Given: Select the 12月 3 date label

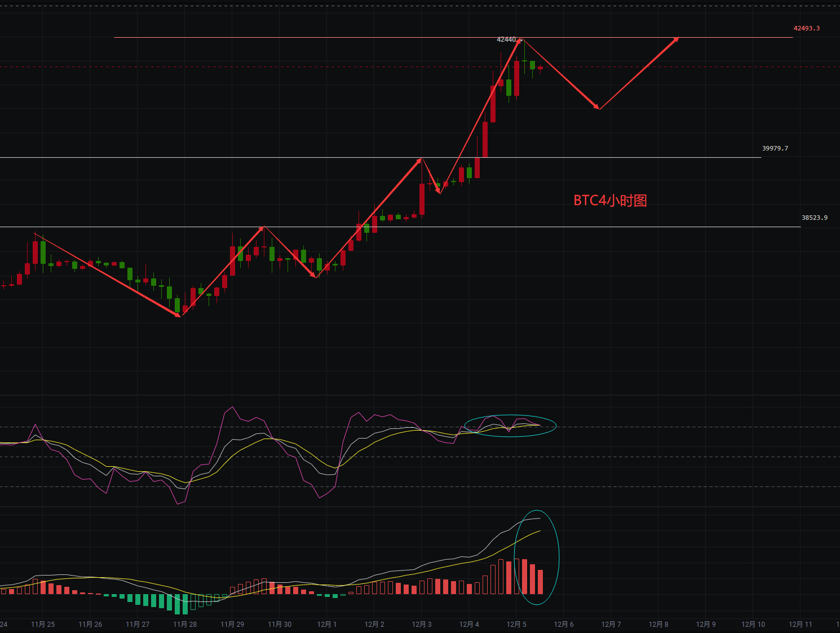Looking at the screenshot, I should point(422,624).
